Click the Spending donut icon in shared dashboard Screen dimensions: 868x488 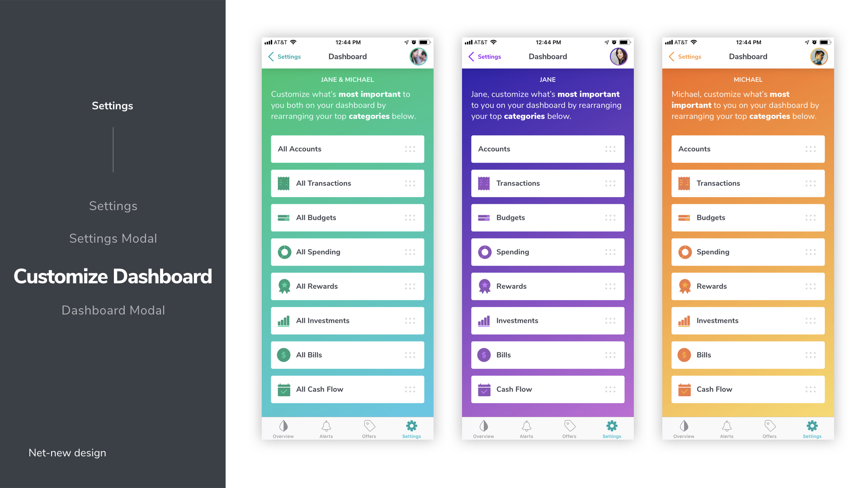pyautogui.click(x=283, y=251)
